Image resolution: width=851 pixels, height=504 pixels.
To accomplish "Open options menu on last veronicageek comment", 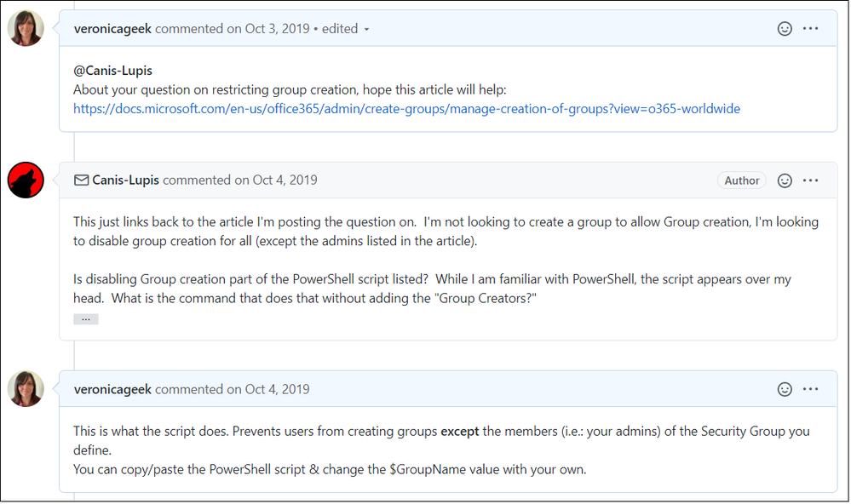I will [x=811, y=389].
